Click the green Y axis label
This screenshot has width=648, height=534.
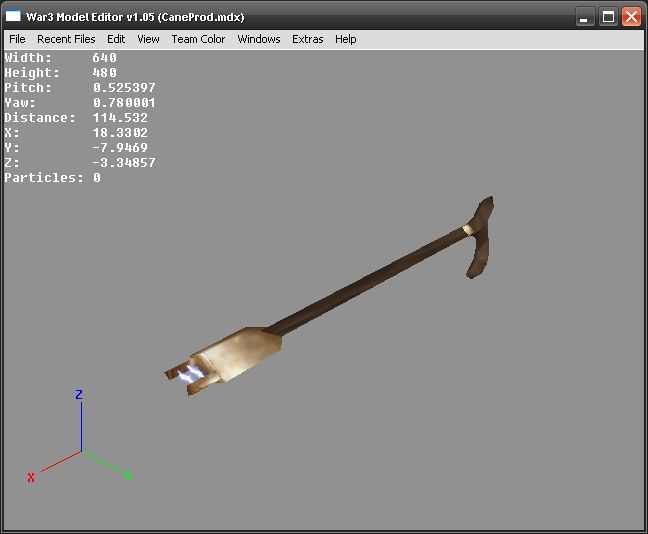[x=128, y=476]
